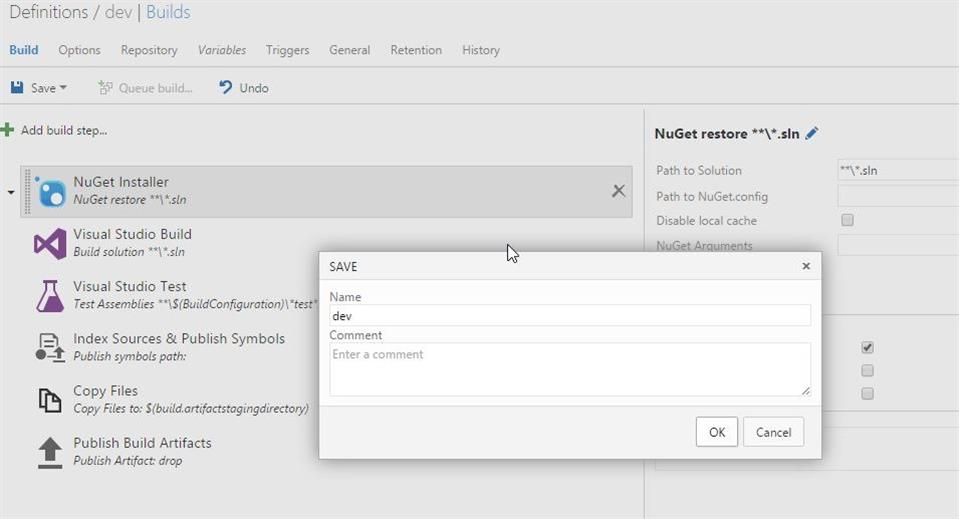The width and height of the screenshot is (959, 519).
Task: Close the Save dialog with X
Action: [x=806, y=267]
